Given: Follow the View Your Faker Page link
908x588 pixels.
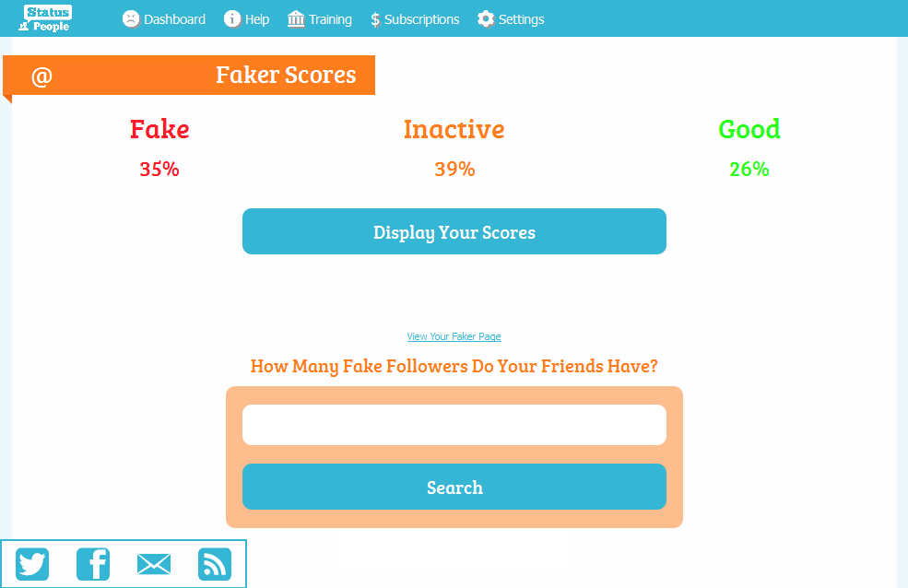Looking at the screenshot, I should click(x=454, y=337).
